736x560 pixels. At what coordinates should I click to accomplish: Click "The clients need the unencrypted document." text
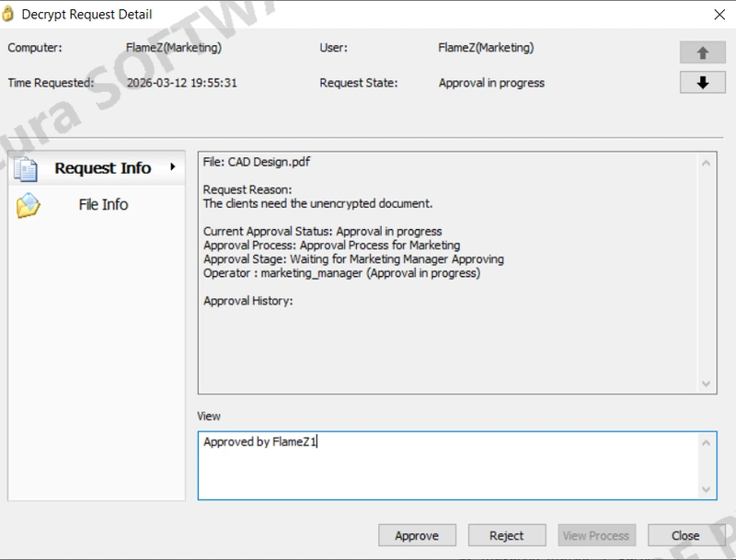click(317, 203)
